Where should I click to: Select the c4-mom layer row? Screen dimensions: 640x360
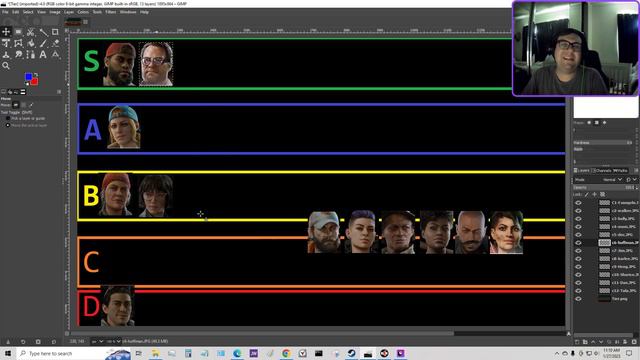(x=605, y=227)
